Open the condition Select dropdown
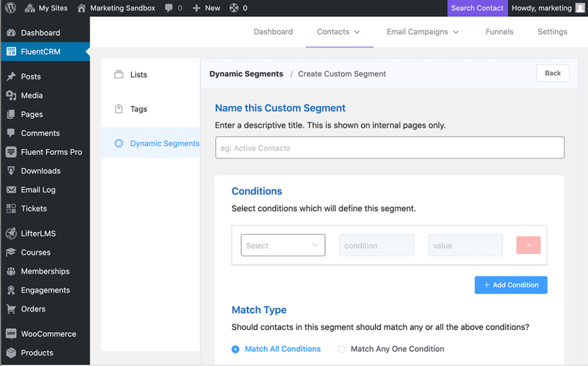Viewport: 588px width, 366px height. pos(283,246)
